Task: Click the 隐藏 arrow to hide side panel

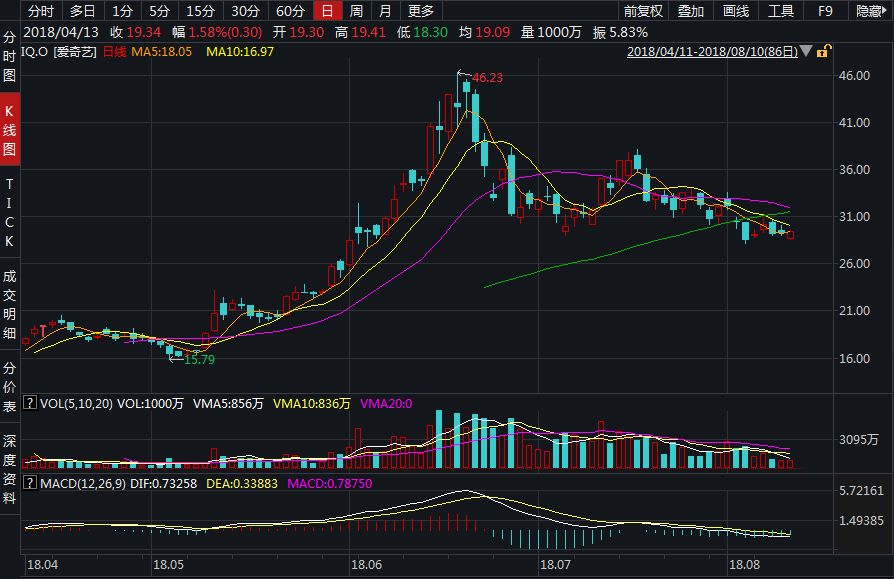Action: (872, 11)
